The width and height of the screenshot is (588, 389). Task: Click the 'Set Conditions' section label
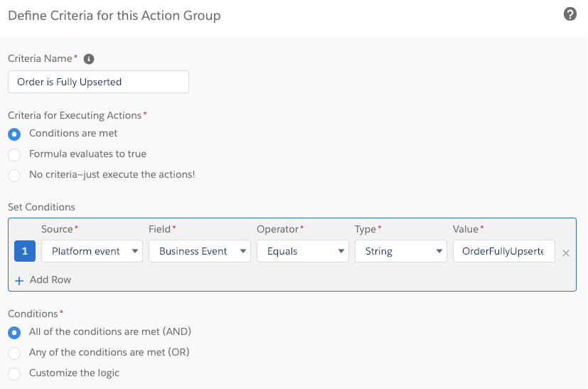click(x=41, y=207)
